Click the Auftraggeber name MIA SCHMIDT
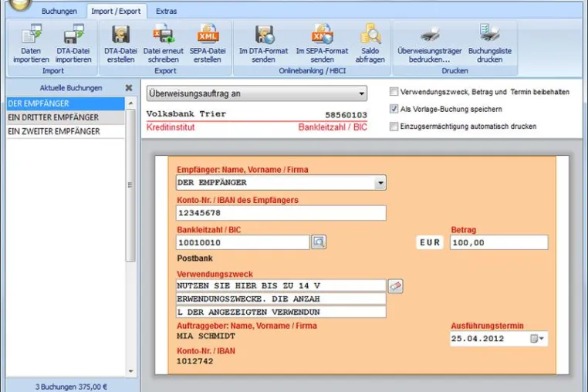The height and width of the screenshot is (392, 588). tap(206, 336)
